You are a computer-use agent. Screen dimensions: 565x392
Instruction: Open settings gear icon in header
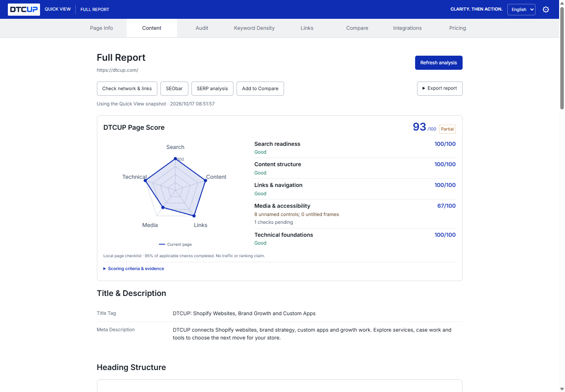(546, 9)
